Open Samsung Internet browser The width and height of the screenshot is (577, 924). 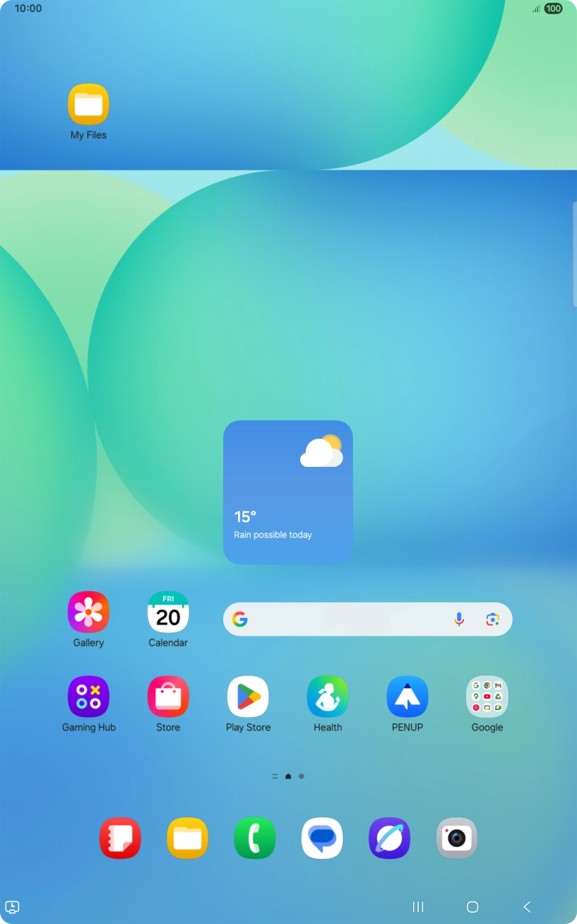point(389,838)
